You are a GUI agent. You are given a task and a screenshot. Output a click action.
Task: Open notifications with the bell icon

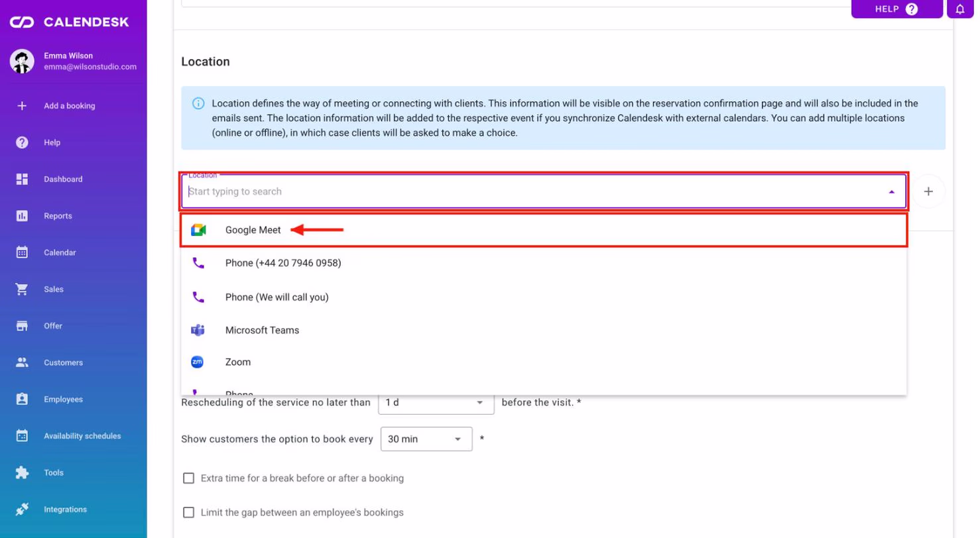tap(960, 9)
